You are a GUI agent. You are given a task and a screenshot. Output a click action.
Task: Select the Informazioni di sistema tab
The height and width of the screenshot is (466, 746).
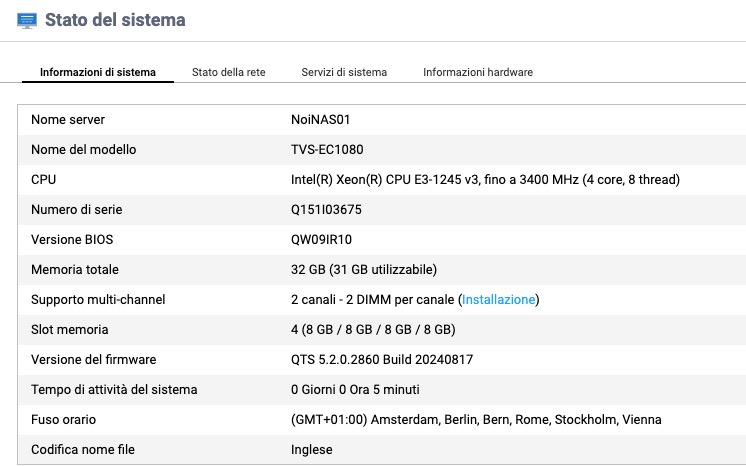(97, 72)
